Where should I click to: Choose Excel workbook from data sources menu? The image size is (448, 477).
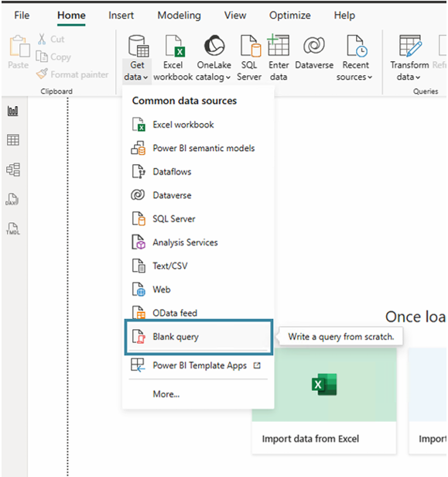tap(198, 125)
